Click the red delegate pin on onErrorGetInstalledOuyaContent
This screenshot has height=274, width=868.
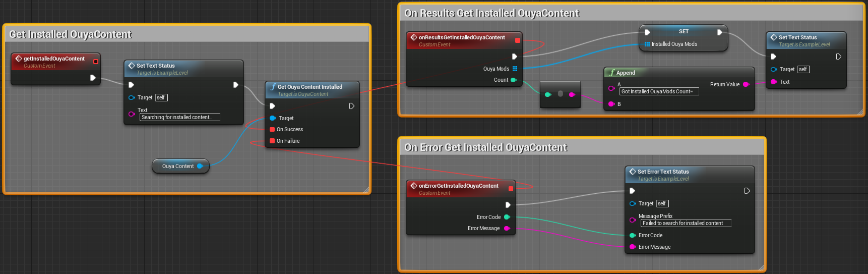tap(511, 189)
